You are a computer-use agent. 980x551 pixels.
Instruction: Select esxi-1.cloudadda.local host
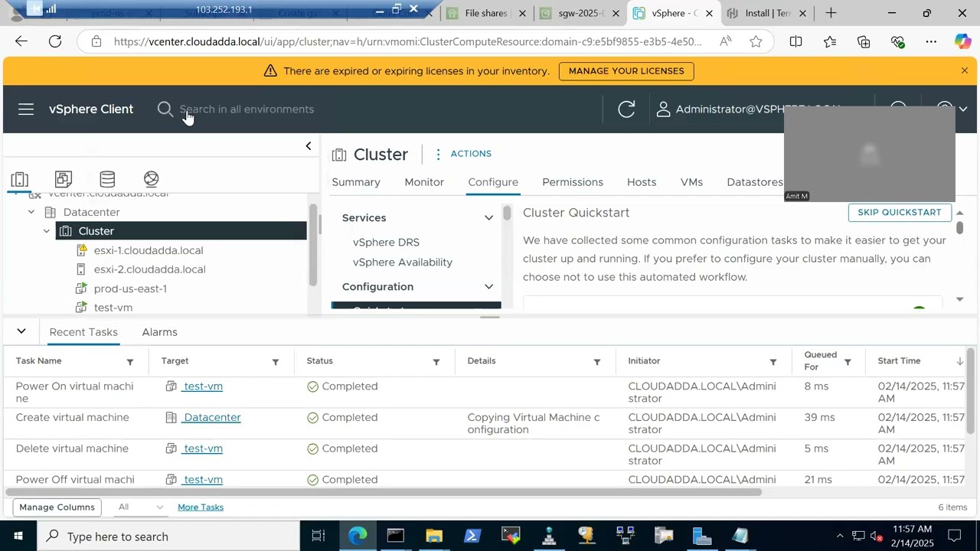pyautogui.click(x=149, y=250)
